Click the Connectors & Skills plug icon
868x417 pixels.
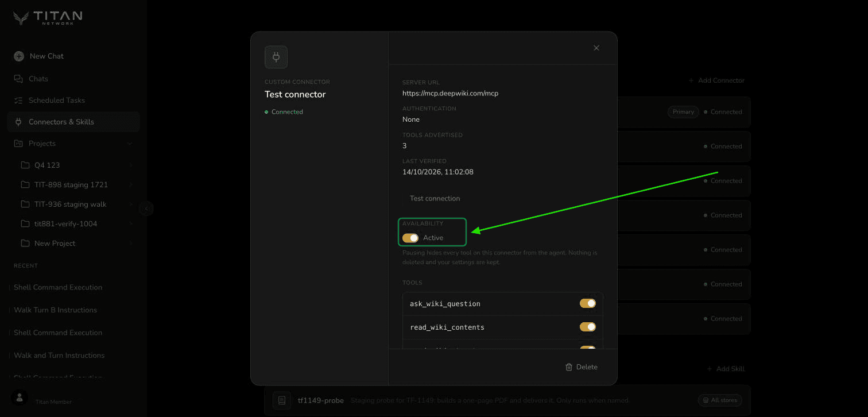point(18,122)
